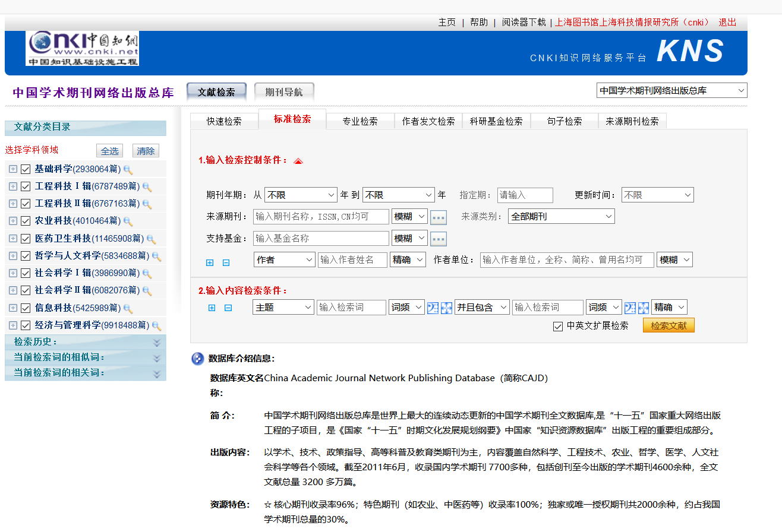Open the 阅读器下载 link

pos(524,23)
